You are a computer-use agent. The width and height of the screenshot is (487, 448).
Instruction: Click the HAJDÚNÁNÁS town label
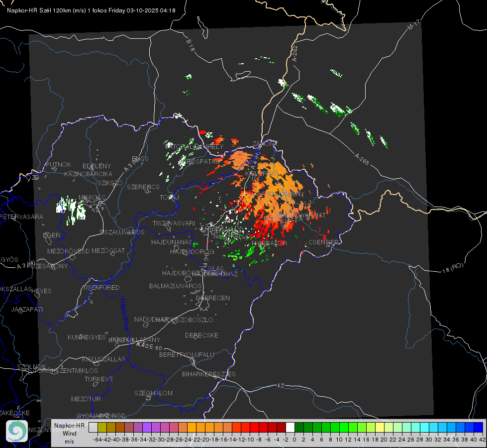point(172,242)
